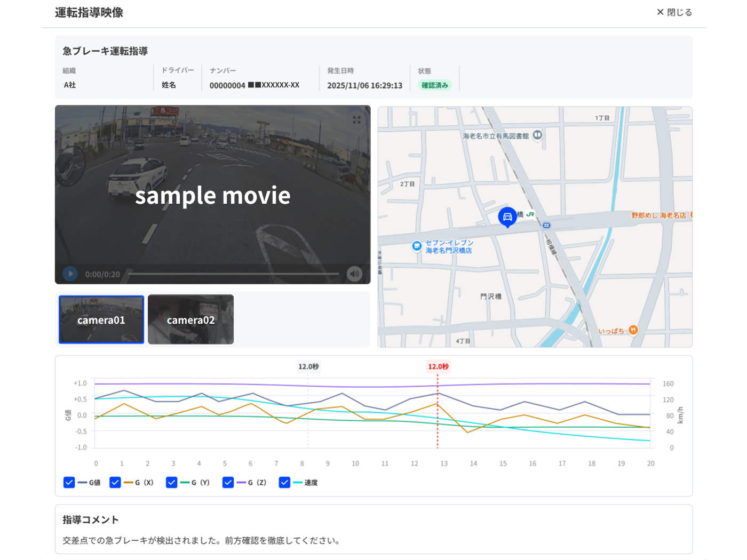Click the JR station logo on map
The height and width of the screenshot is (560, 747).
click(x=530, y=214)
